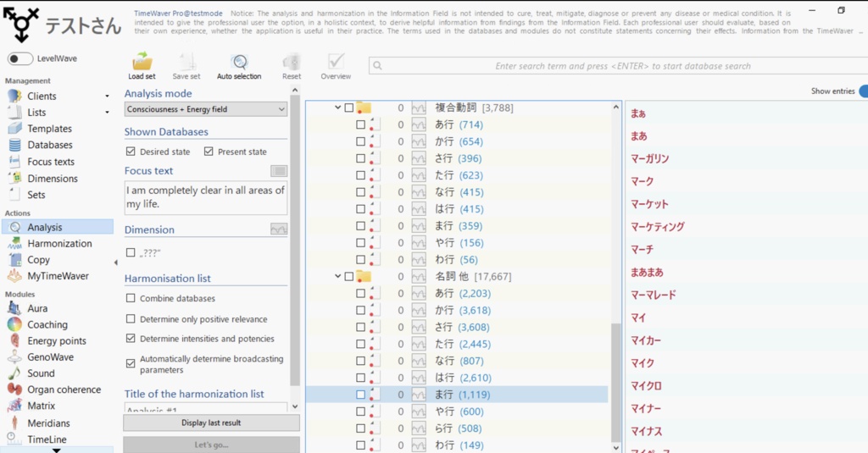The width and height of the screenshot is (868, 453).
Task: Collapse the sidebar with the arrow
Action: click(115, 262)
